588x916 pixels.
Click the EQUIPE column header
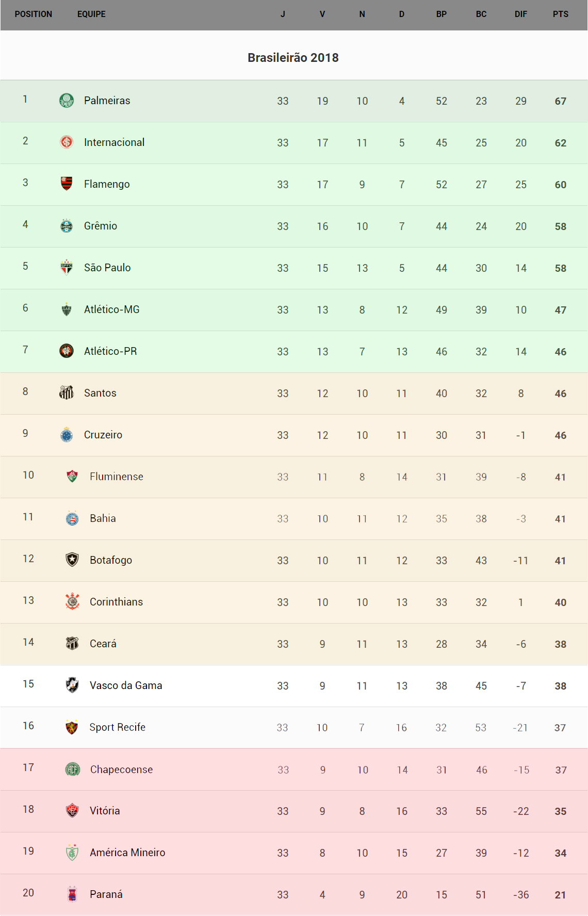coord(91,14)
